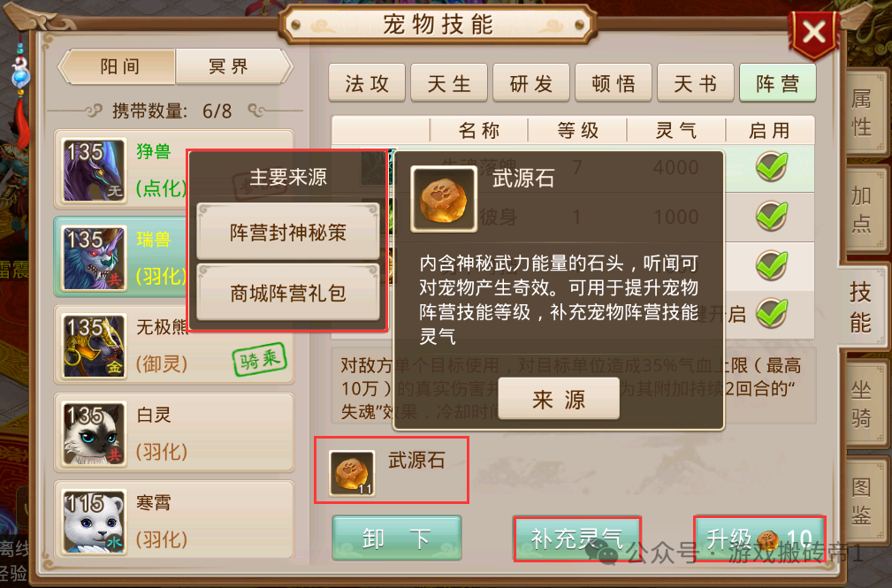Click the 补充灵气 button

[577, 538]
